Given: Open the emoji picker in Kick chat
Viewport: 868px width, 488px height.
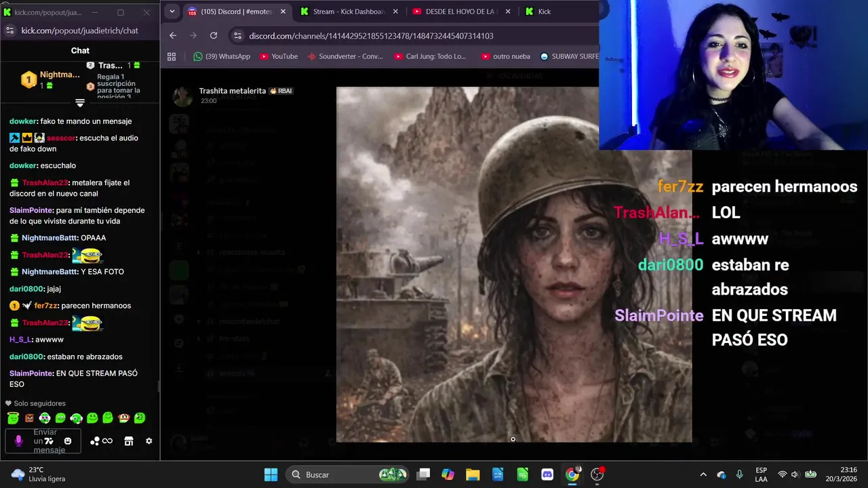Looking at the screenshot, I should 67,441.
